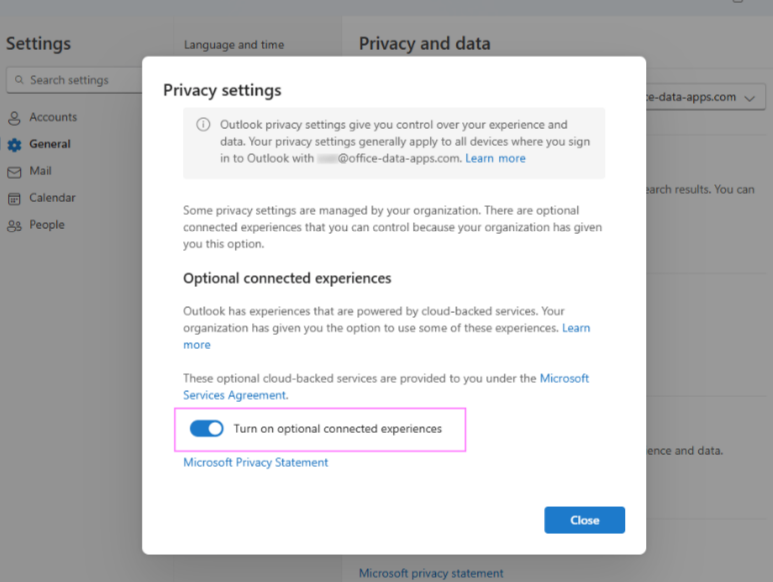Close the Privacy settings dialog with Close button
Screen dimensions: 773x582
[x=584, y=520]
